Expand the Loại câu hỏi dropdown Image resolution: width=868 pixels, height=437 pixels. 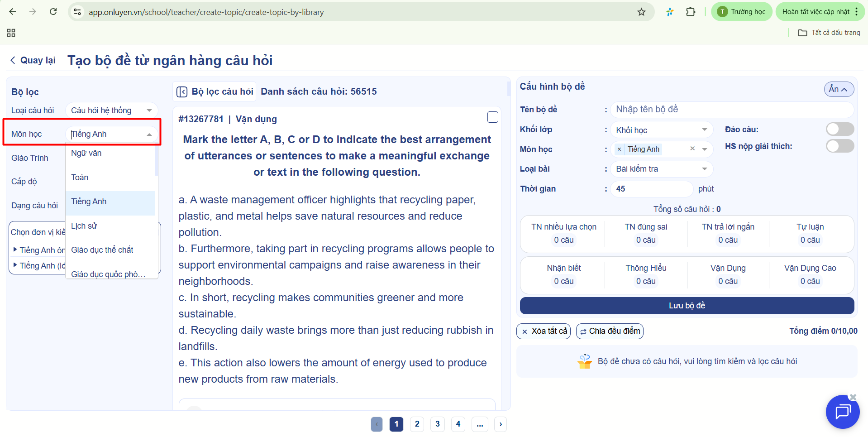111,110
